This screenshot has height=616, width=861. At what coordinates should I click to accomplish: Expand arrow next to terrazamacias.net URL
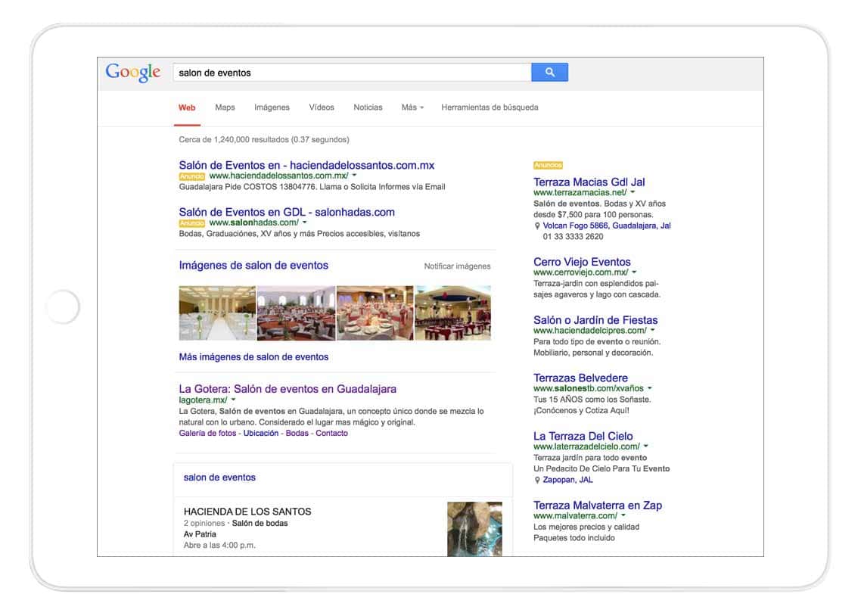[x=633, y=192]
